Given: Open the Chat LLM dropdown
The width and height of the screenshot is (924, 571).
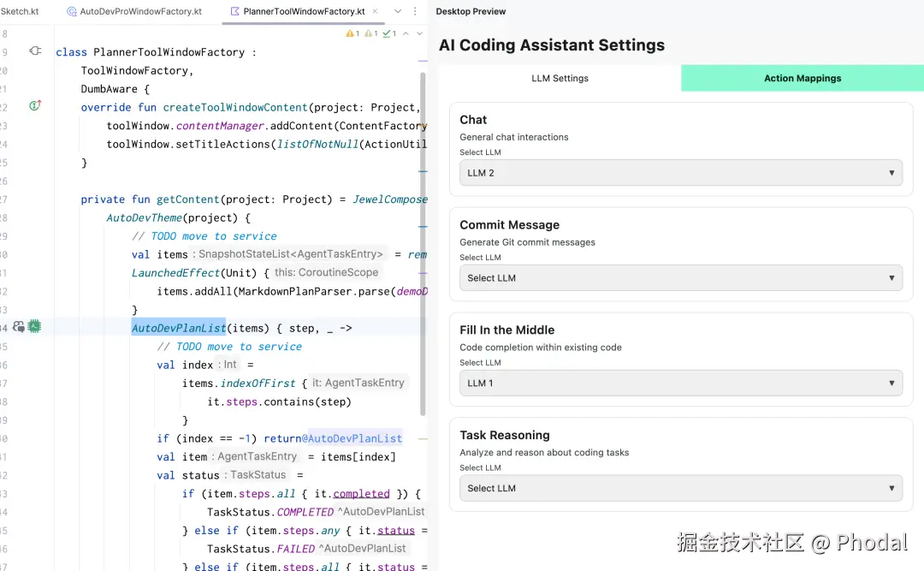Looking at the screenshot, I should (680, 173).
